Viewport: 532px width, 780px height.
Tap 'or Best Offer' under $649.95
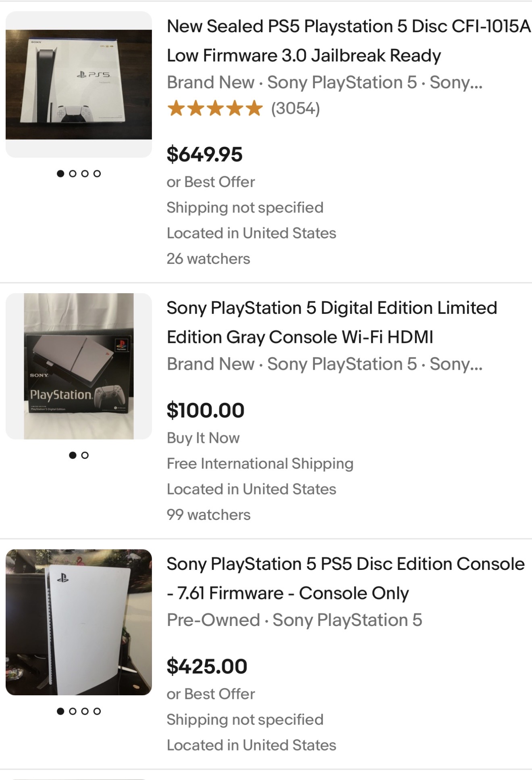(211, 182)
